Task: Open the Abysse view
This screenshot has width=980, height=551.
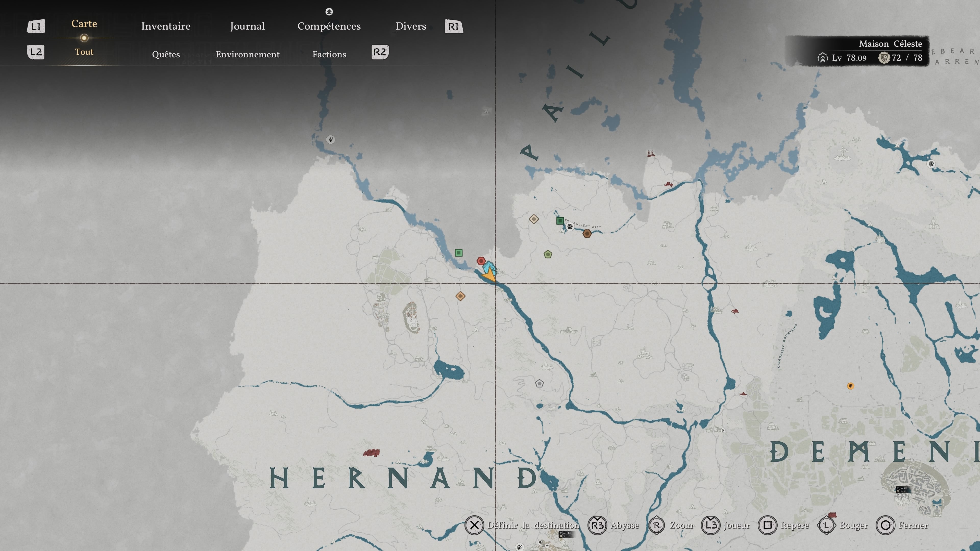Action: point(625,525)
